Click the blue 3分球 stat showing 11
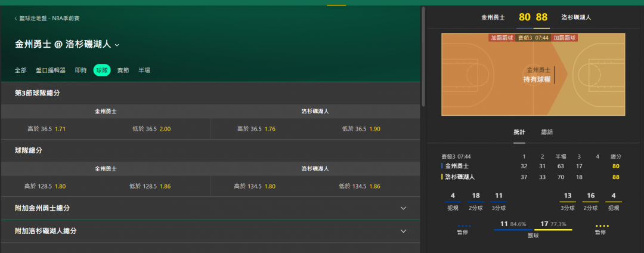 (x=499, y=201)
